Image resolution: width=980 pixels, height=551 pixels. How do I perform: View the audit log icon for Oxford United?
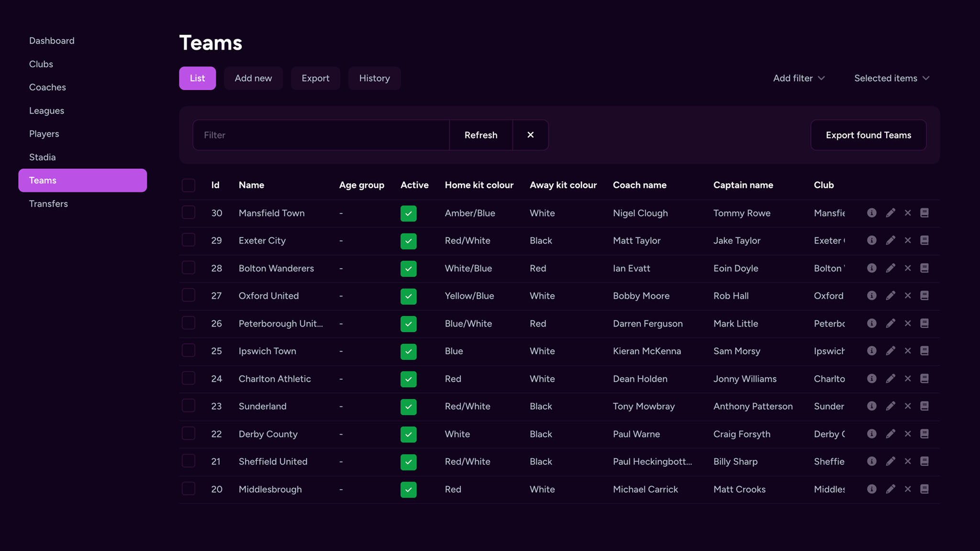tap(924, 296)
